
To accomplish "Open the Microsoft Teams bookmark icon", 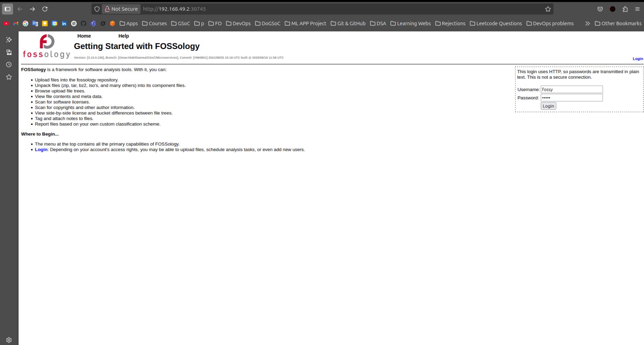I will 93,23.
